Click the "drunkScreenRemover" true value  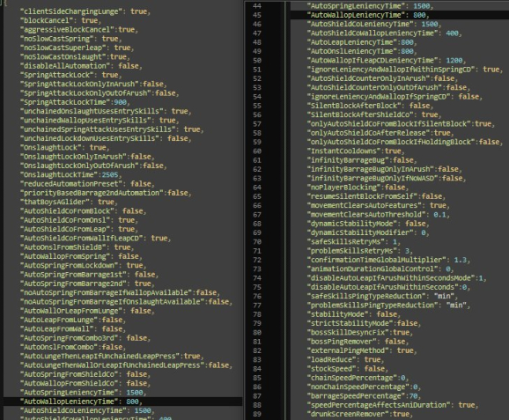click(x=401, y=414)
